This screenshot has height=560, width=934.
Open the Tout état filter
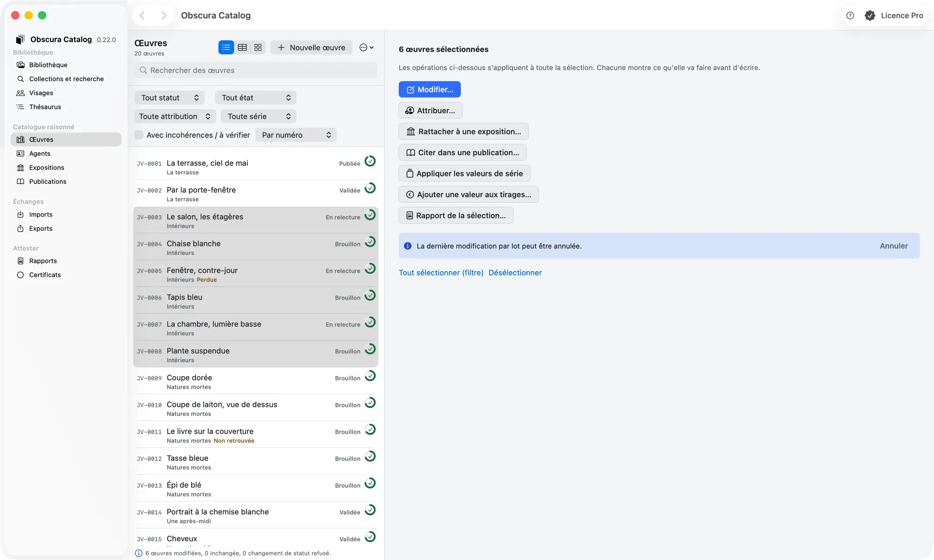[x=256, y=98]
